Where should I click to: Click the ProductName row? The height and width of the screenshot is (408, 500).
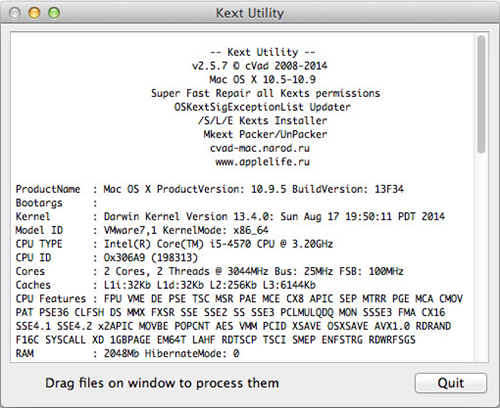(x=210, y=189)
